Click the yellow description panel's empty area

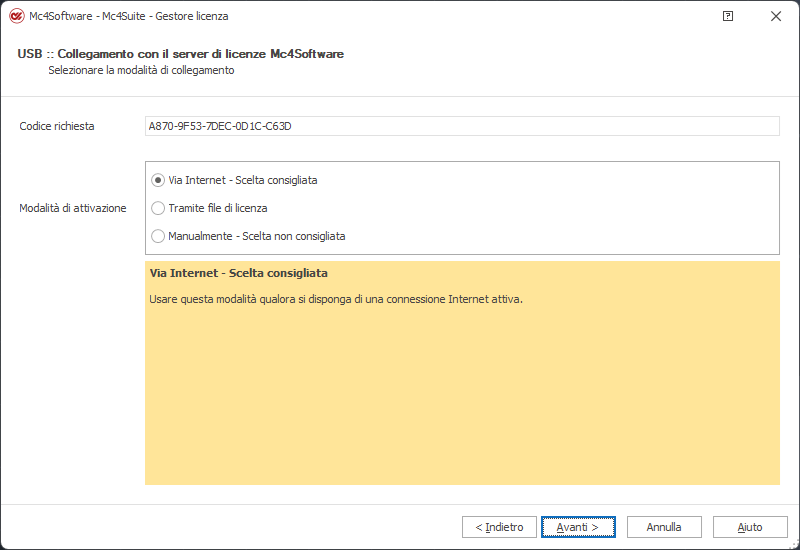(462, 398)
